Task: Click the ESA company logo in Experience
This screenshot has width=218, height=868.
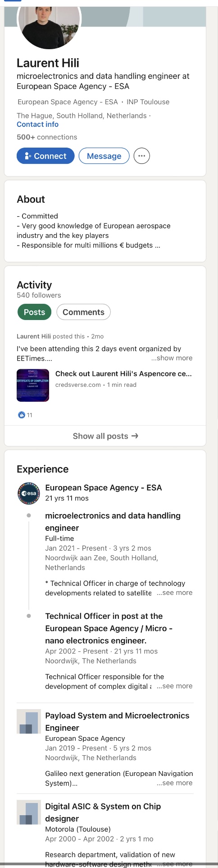Action: tap(28, 493)
